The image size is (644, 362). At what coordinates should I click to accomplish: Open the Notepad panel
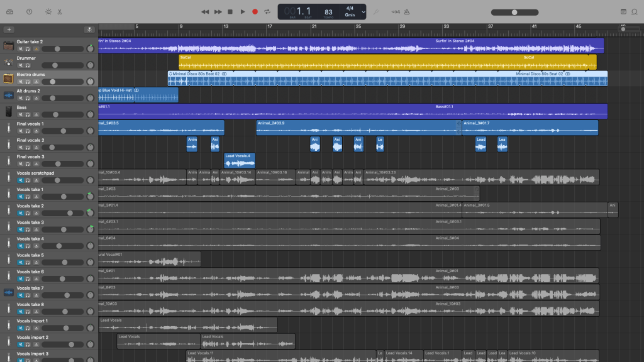(x=623, y=12)
